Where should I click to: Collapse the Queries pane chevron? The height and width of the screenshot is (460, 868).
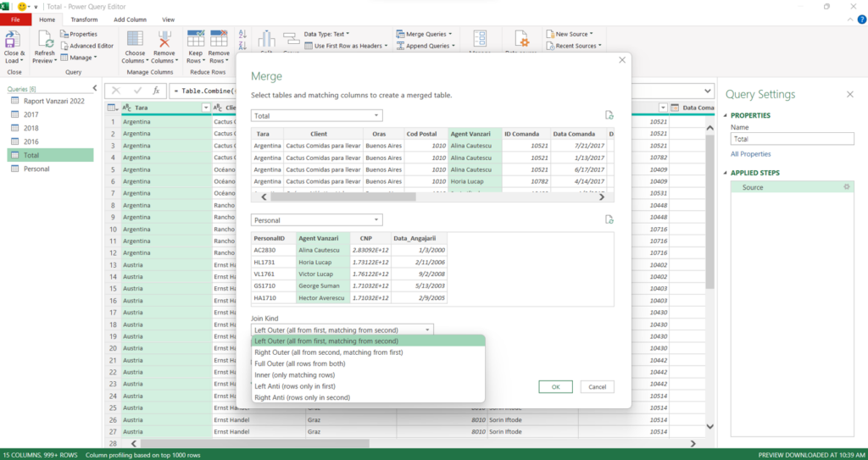95,88
